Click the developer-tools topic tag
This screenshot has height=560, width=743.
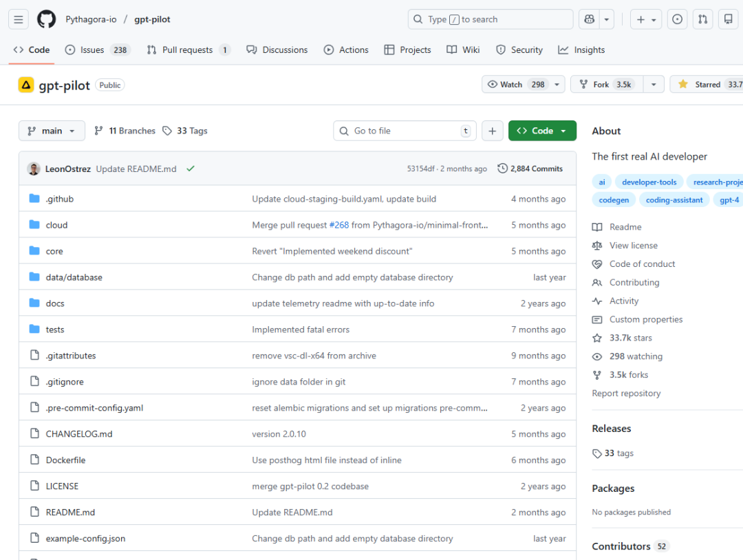[x=649, y=182]
